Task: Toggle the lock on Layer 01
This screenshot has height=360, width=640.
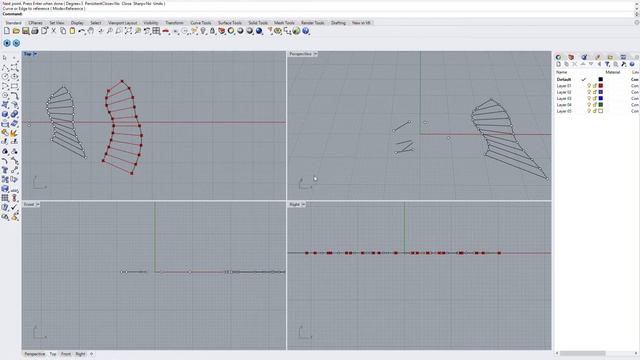Action: [595, 86]
